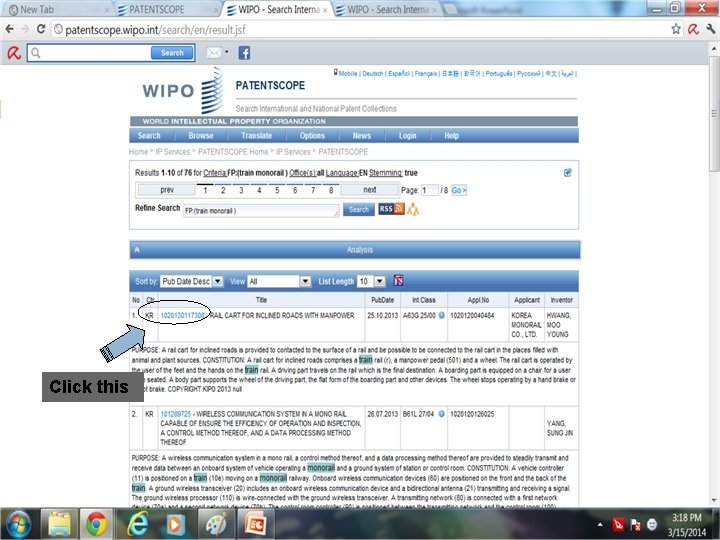Open the News menu
The width and height of the screenshot is (720, 540).
tap(361, 135)
